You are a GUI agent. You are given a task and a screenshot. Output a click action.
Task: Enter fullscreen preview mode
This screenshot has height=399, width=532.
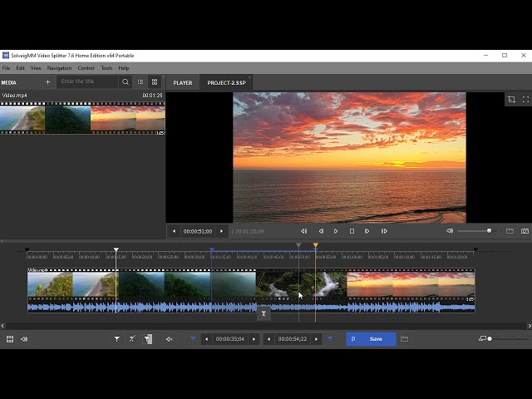tap(525, 99)
